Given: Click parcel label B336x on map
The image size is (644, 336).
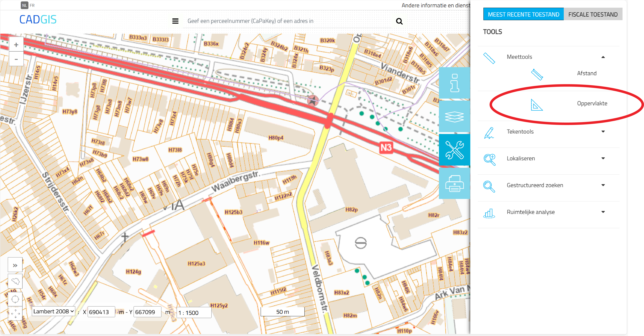Looking at the screenshot, I should (211, 44).
